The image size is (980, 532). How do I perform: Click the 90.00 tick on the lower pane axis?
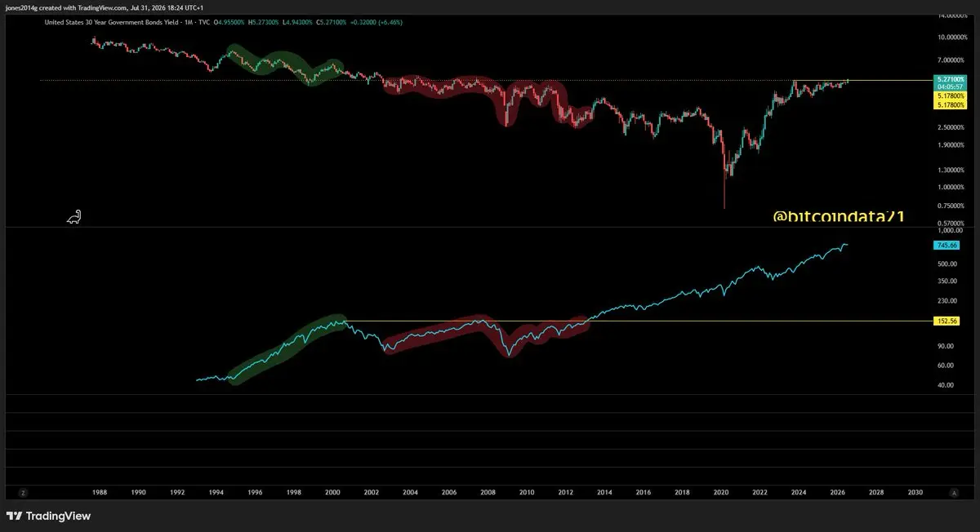(x=946, y=346)
